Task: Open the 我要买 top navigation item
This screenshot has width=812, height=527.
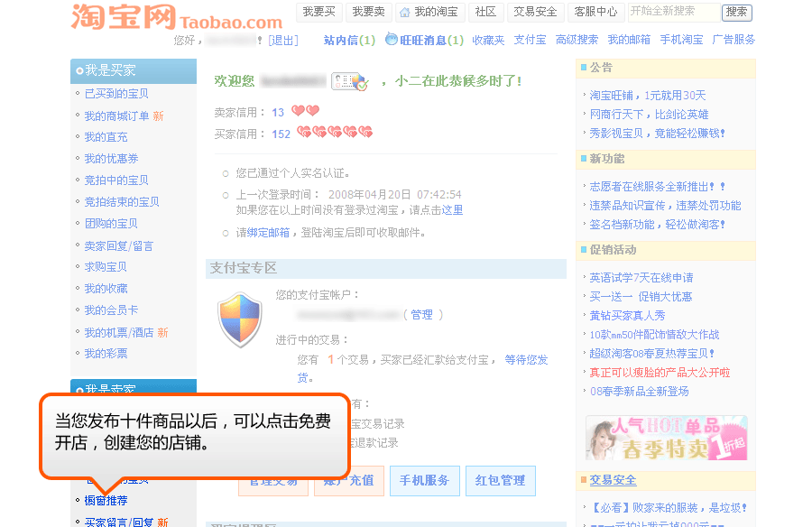Action: point(319,12)
